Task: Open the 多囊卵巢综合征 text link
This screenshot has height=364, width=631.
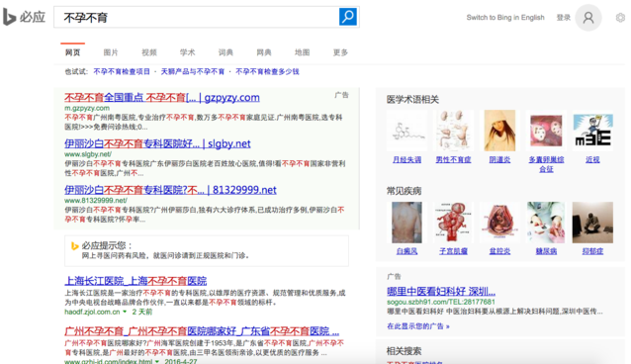Action: pyautogui.click(x=546, y=164)
